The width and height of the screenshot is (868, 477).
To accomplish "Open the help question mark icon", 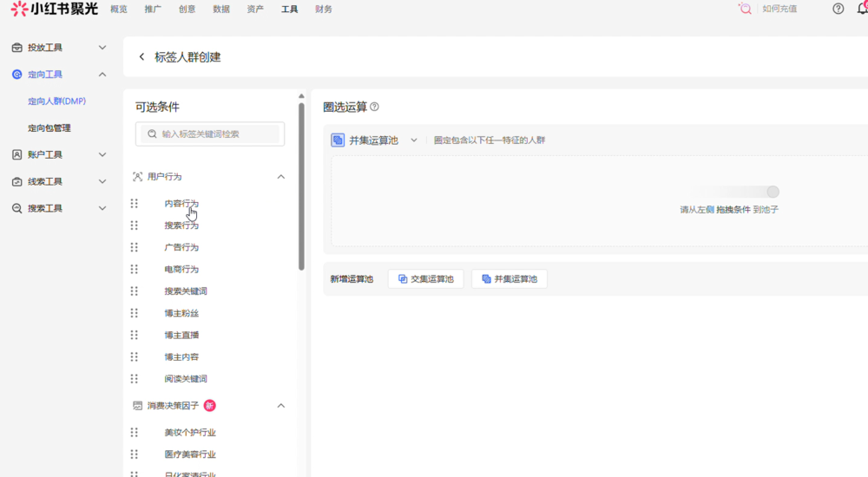I will [x=838, y=9].
